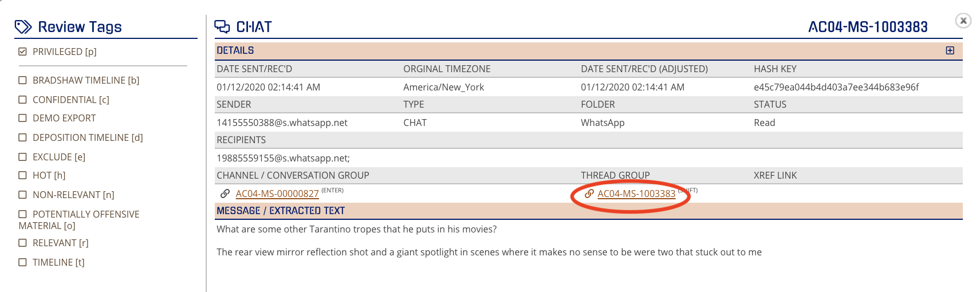Uncheck the PRIVILEGED [p] tag
Viewport: 980px width, 292px height.
coord(22,52)
